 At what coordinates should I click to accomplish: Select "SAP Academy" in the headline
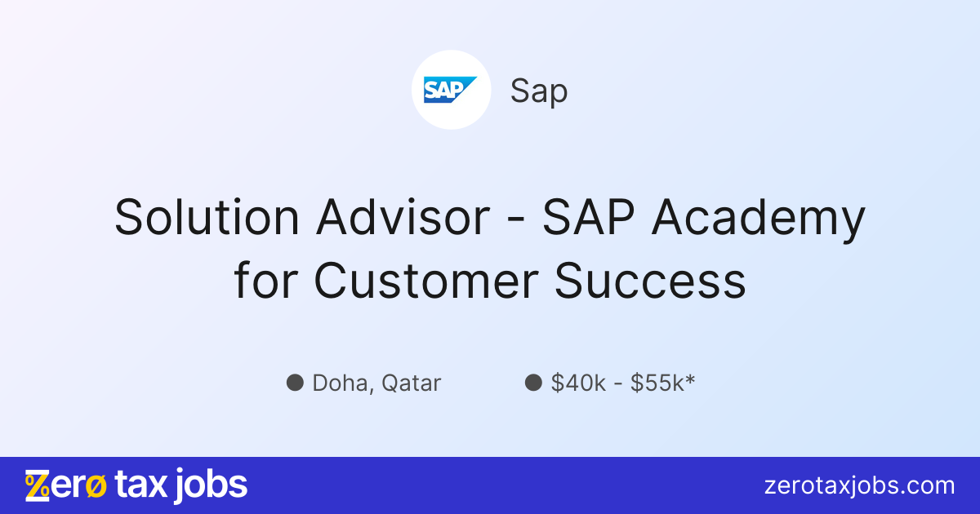pyautogui.click(x=703, y=218)
